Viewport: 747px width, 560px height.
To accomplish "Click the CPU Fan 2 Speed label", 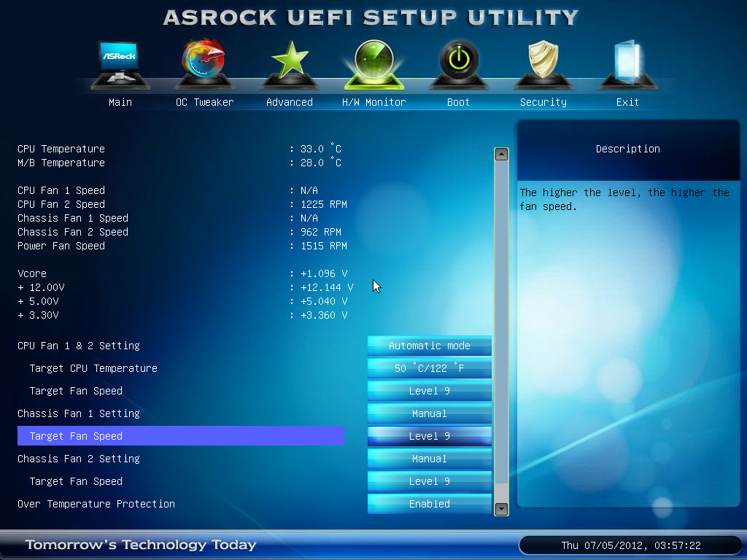I will point(61,204).
